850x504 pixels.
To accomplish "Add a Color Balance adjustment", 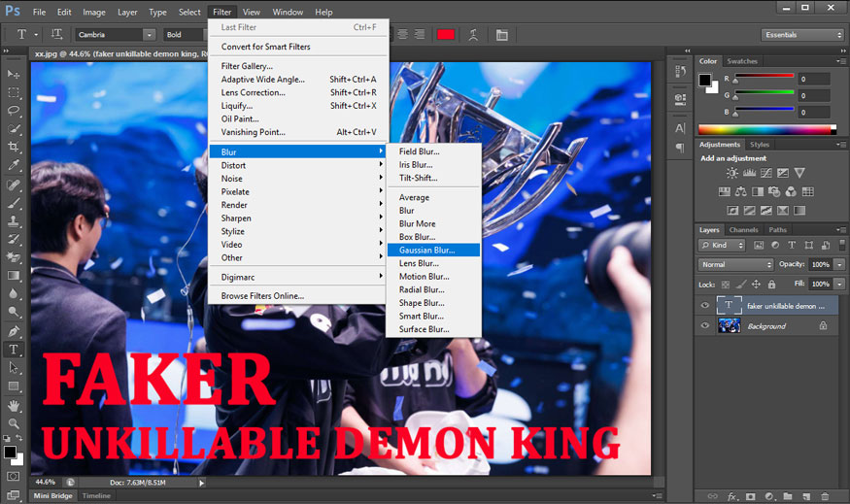I will click(x=741, y=191).
